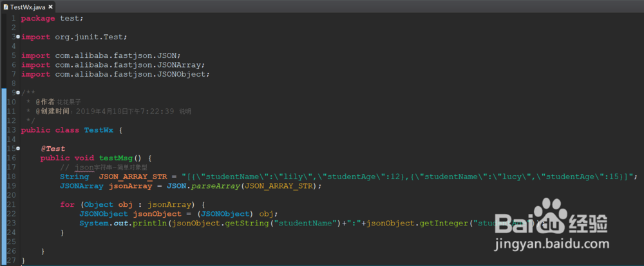This screenshot has height=266, width=644.
Task: Collapse the testMsg method at line 15
Action: (17, 148)
